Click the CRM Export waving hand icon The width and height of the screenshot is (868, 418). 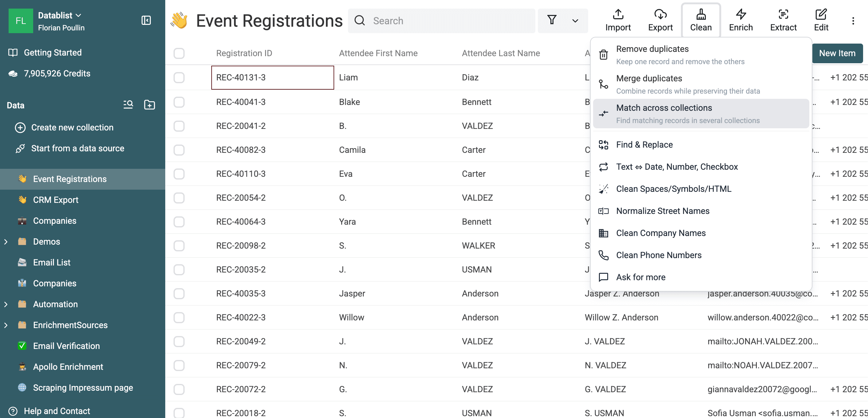tap(22, 199)
